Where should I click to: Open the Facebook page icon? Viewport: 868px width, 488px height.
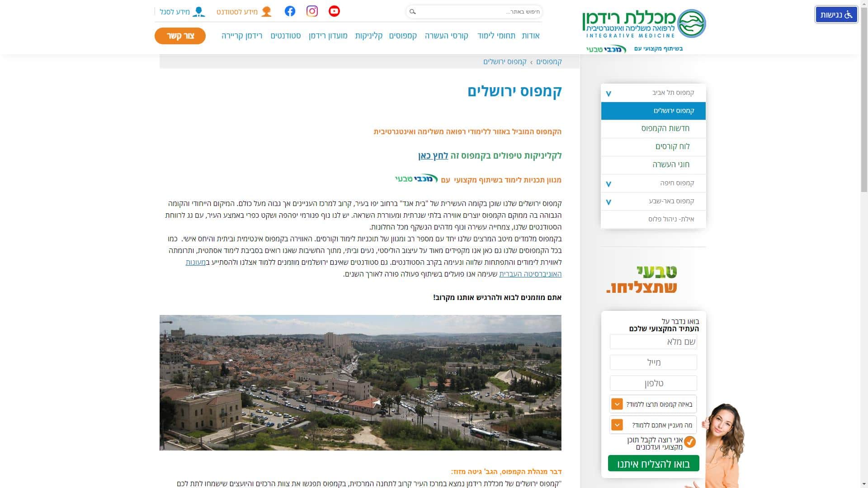290,11
